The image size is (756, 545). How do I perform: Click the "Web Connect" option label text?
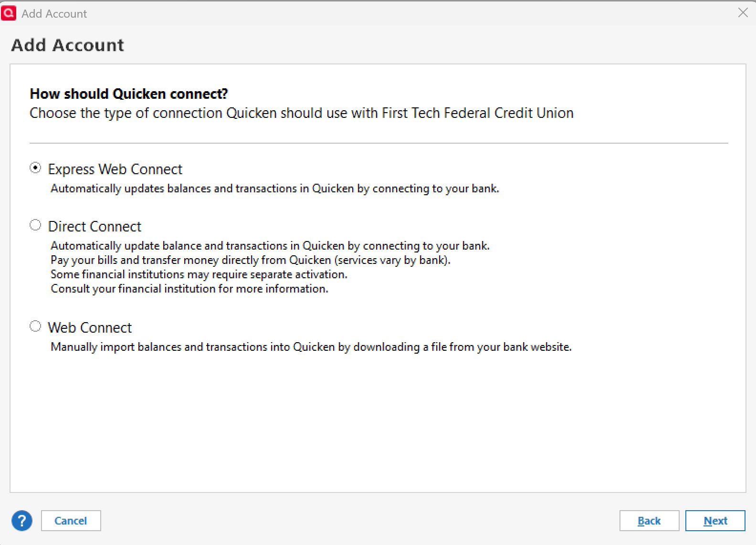click(90, 328)
